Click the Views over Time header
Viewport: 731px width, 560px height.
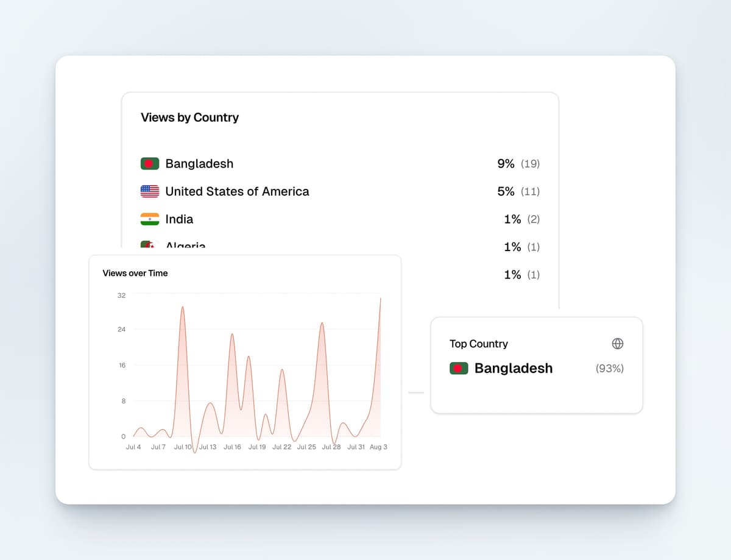pyautogui.click(x=135, y=273)
